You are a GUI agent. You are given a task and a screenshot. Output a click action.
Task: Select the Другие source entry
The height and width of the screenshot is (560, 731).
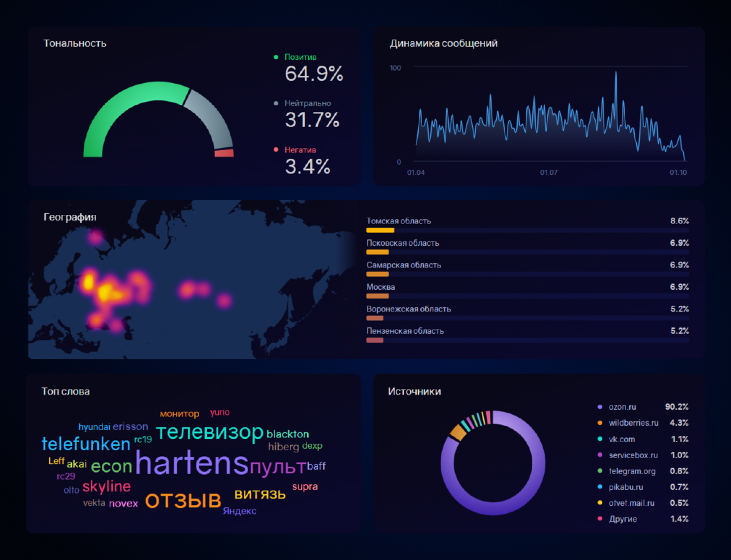[x=643, y=519]
